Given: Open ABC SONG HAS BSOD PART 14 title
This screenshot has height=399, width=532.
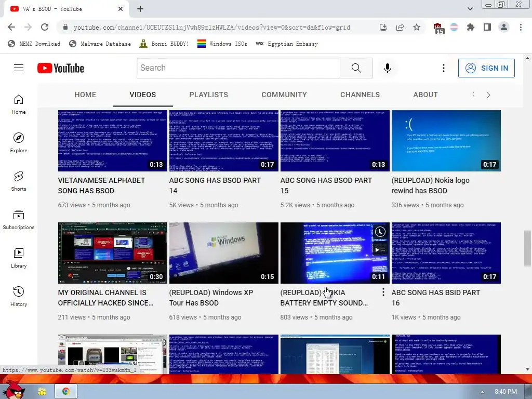Looking at the screenshot, I should tap(215, 185).
